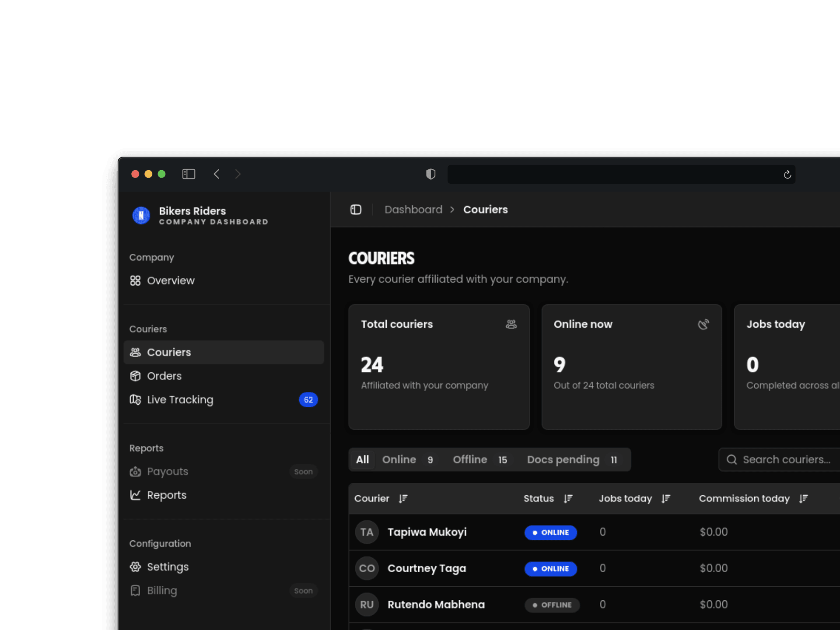Click Rutendo Mabhena RU avatar
The image size is (840, 630).
[x=367, y=605]
